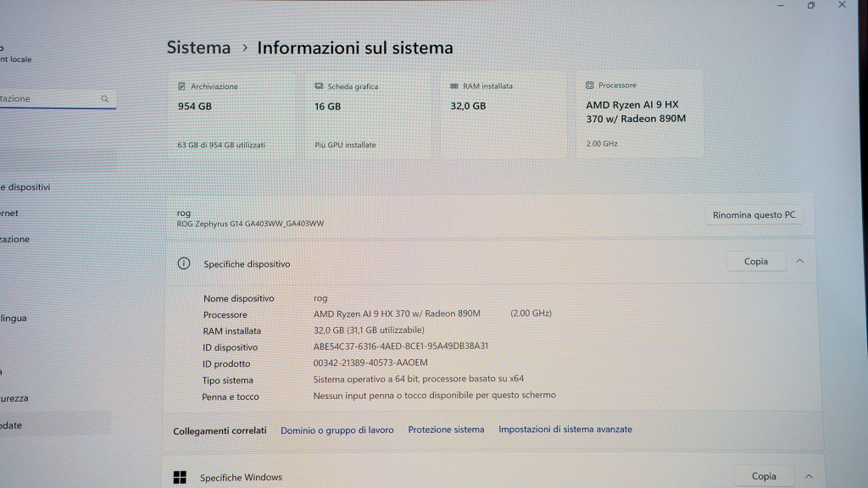
Task: Click the 'Specifiche Windows' header text
Action: [x=241, y=478]
